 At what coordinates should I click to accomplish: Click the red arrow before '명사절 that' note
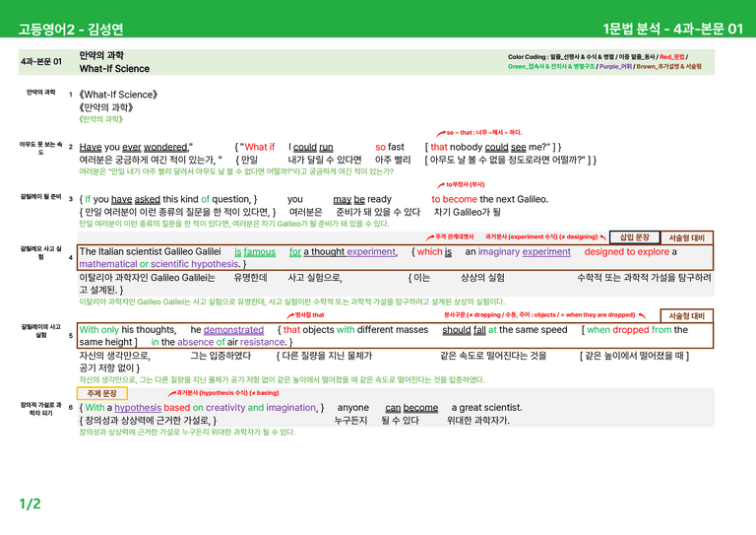[x=290, y=315]
